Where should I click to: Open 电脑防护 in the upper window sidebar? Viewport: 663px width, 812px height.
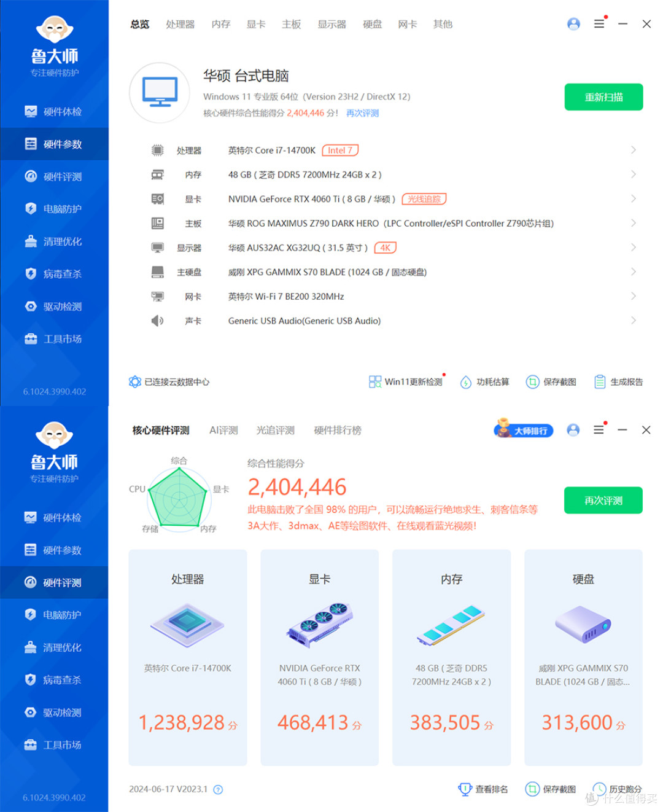(x=54, y=209)
